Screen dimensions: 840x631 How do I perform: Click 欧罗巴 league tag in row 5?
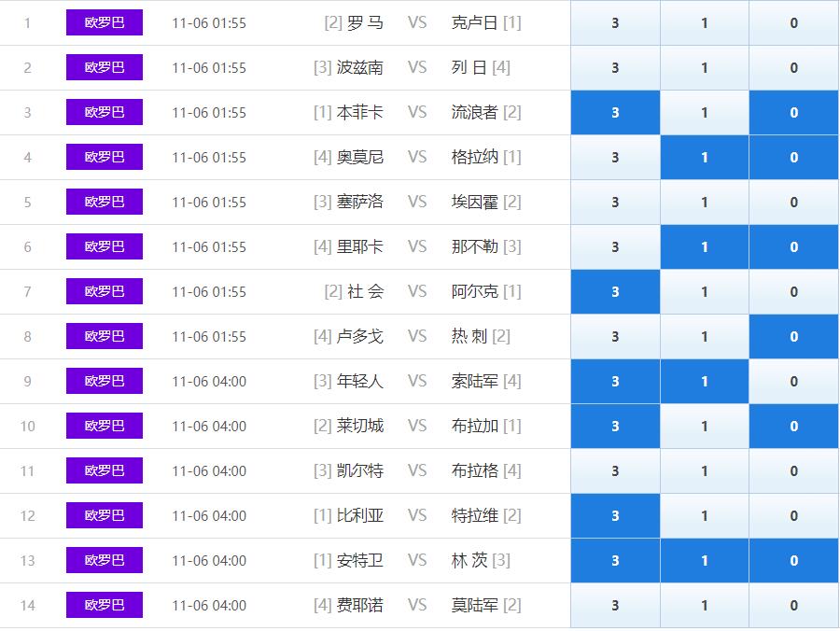(105, 202)
